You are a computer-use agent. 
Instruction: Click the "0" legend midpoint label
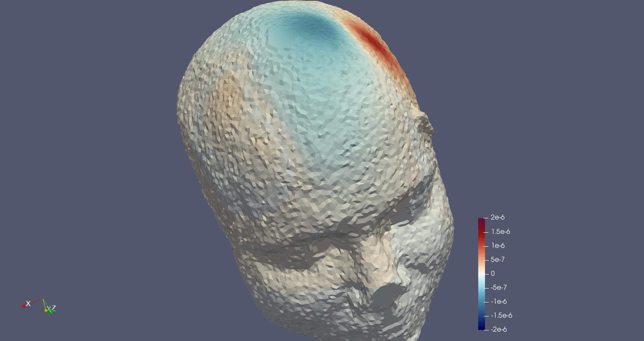click(493, 273)
